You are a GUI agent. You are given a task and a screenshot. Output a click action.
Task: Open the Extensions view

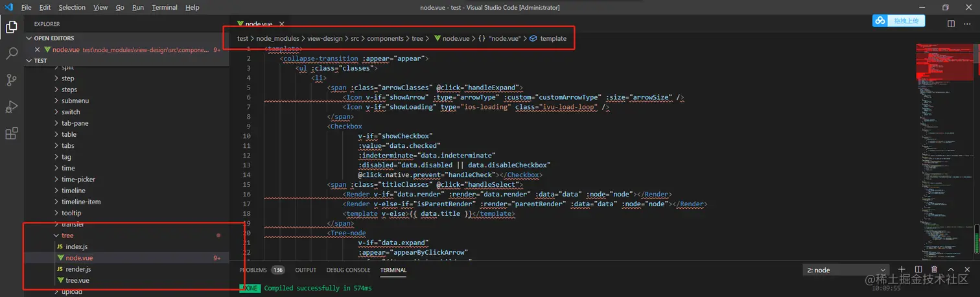[12, 134]
